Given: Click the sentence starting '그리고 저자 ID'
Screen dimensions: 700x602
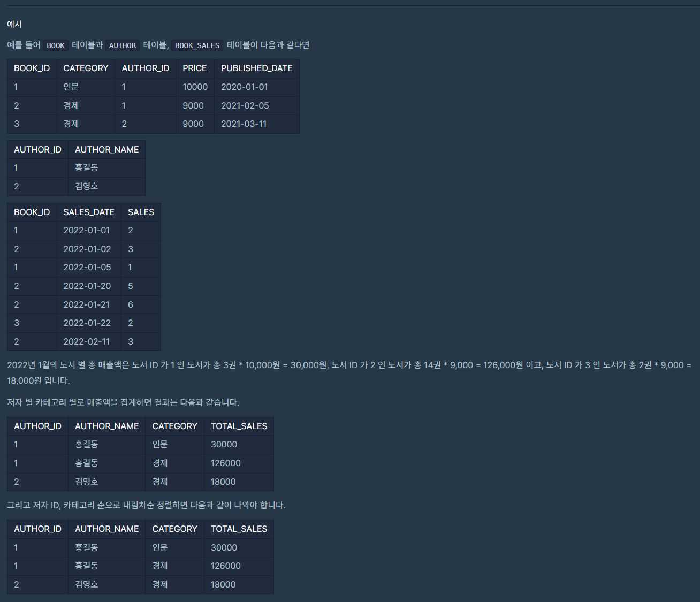Looking at the screenshot, I should pos(146,505).
